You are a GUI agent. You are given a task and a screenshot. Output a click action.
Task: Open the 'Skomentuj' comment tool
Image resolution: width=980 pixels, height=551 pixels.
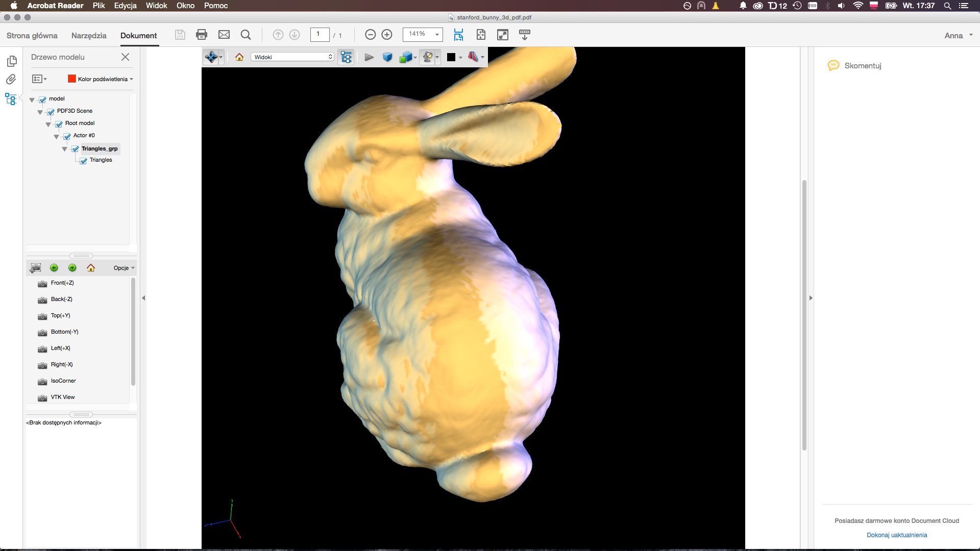pyautogui.click(x=855, y=65)
